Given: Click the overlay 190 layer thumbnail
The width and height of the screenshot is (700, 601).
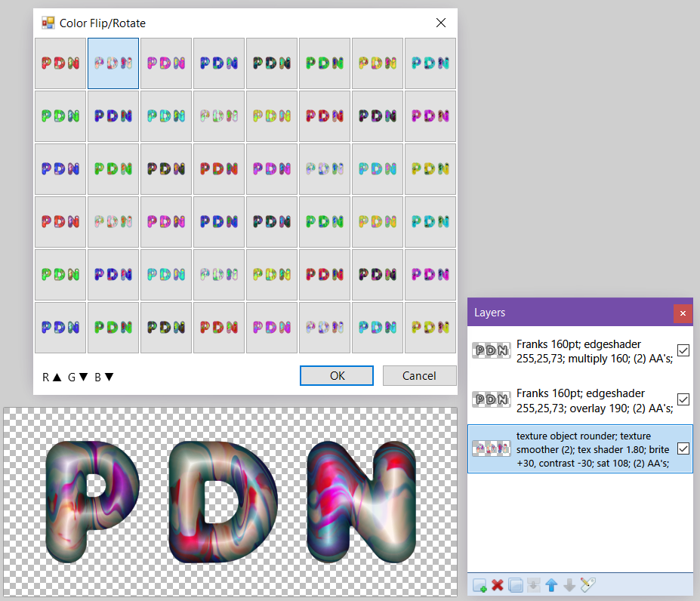Looking at the screenshot, I should pyautogui.click(x=491, y=399).
